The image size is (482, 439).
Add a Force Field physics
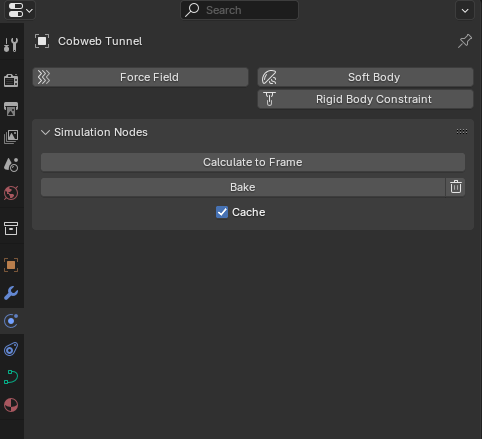tap(140, 77)
